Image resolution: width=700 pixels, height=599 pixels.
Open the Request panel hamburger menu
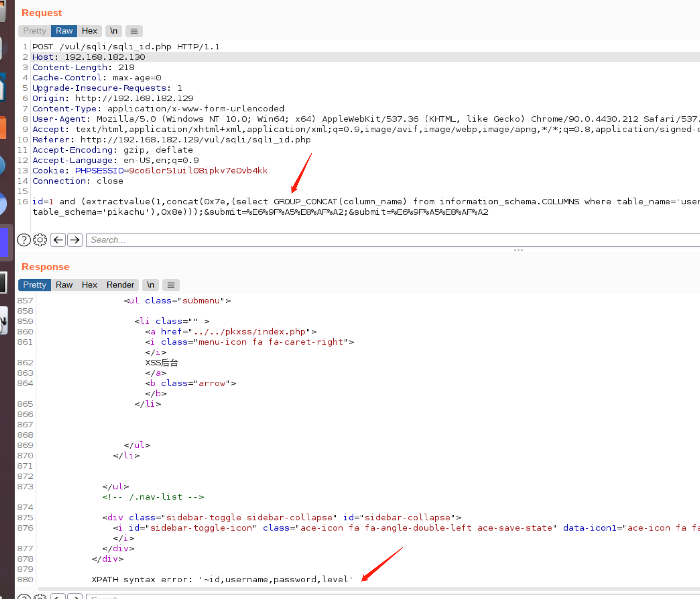click(134, 31)
